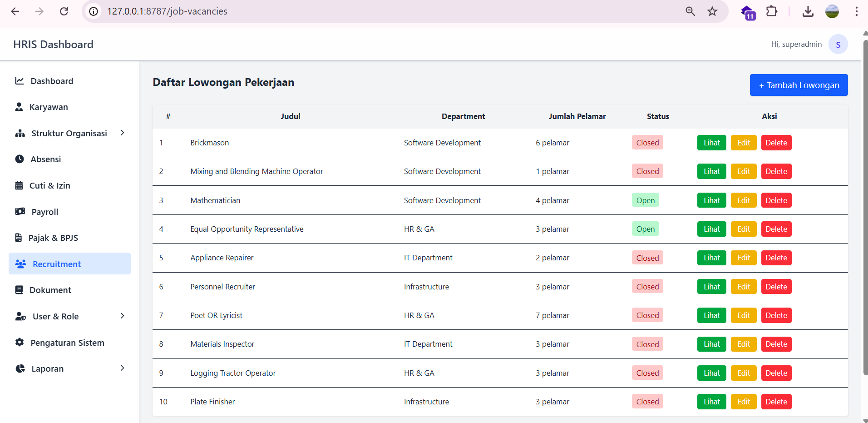Open the browser downloads icon
This screenshot has height=423, width=868.
(808, 11)
